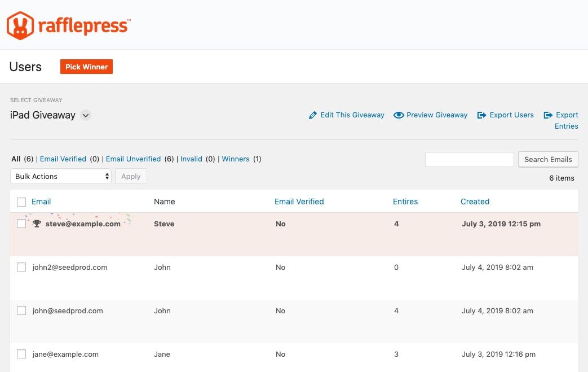Filter by Email Verified users
588x372 pixels.
pos(63,159)
